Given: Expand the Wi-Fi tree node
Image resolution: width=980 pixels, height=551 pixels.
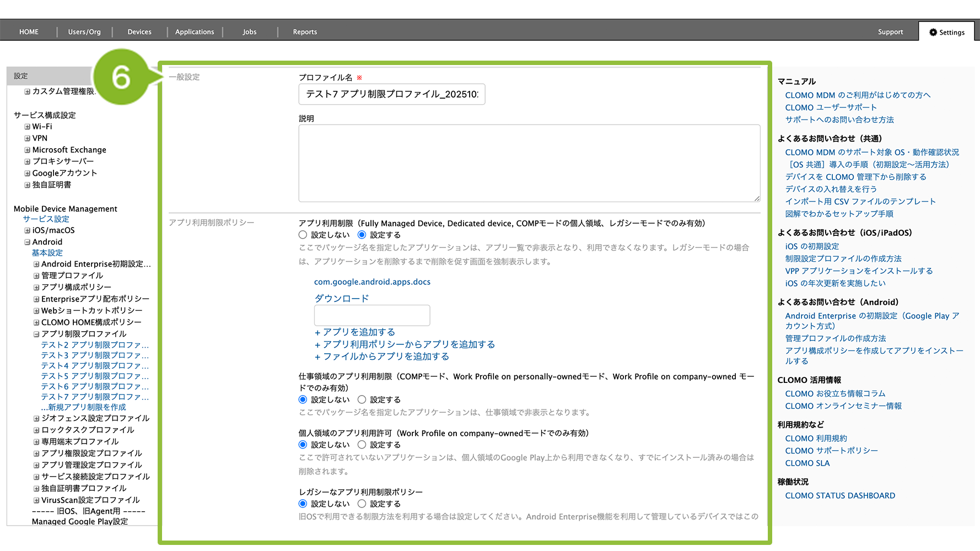Looking at the screenshot, I should pos(27,127).
